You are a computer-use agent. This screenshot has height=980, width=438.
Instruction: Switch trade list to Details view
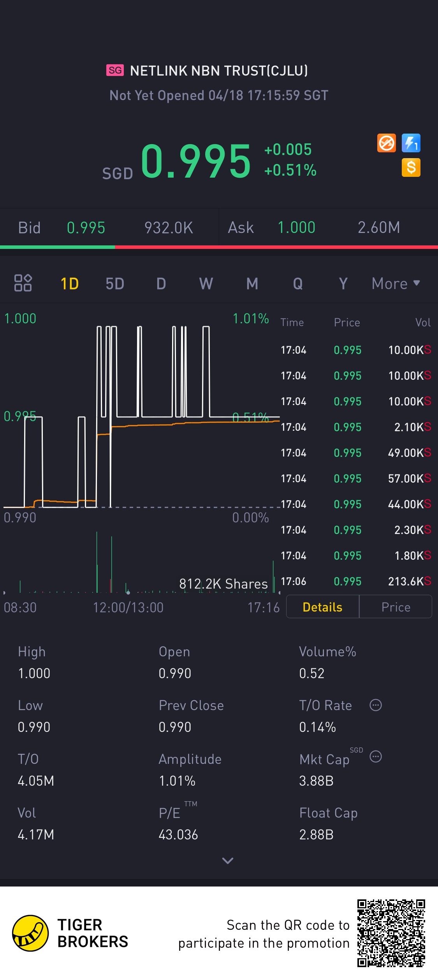tap(322, 607)
